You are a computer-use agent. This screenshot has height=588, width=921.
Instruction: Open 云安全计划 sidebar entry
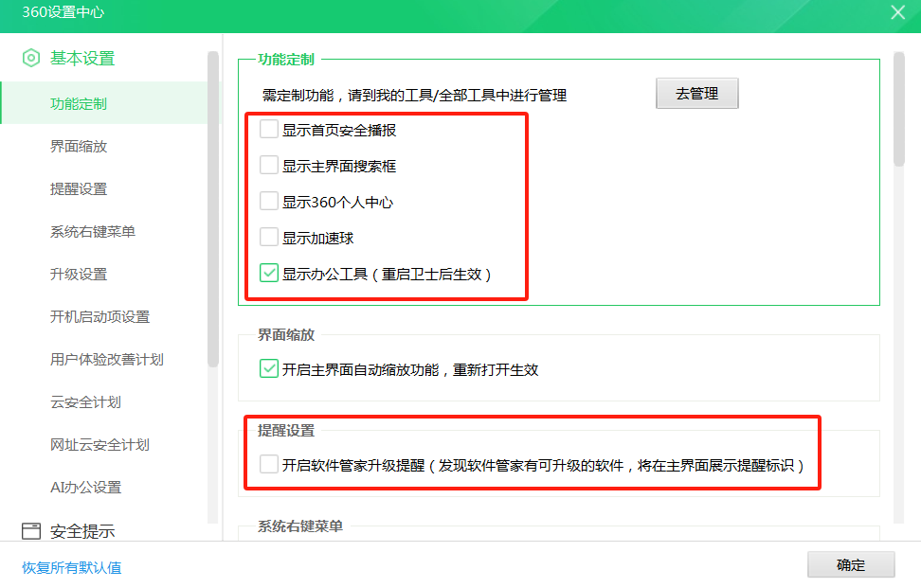86,402
